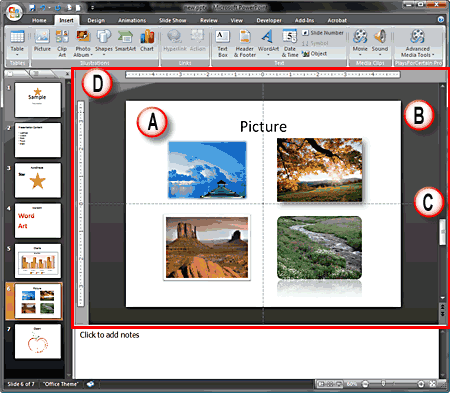Click the Object button
450x393 pixels.
tap(315, 53)
